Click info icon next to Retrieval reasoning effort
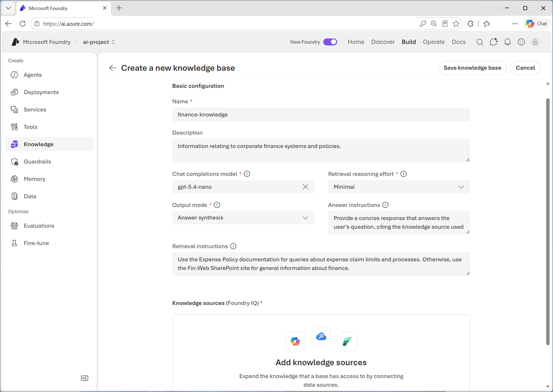The height and width of the screenshot is (392, 553). pyautogui.click(x=404, y=174)
